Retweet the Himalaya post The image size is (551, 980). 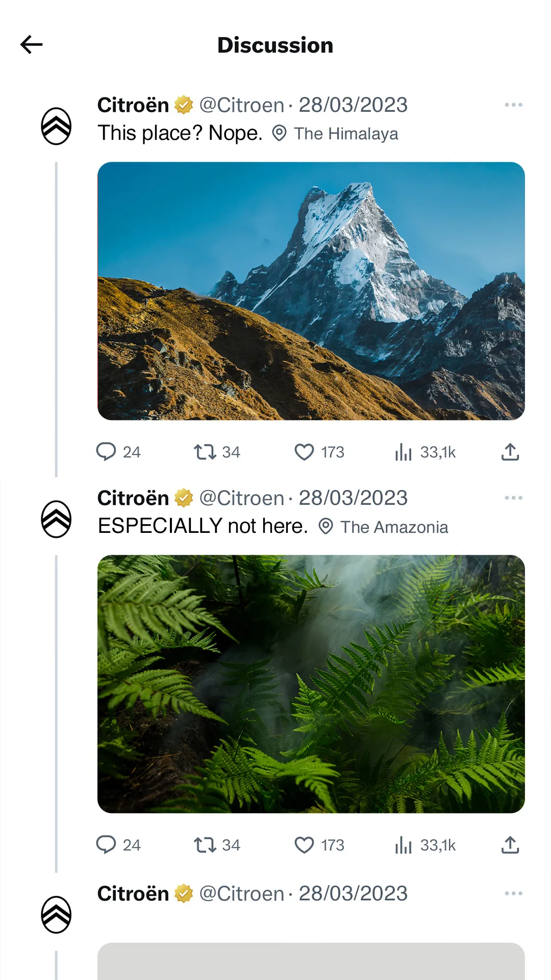pyautogui.click(x=205, y=452)
